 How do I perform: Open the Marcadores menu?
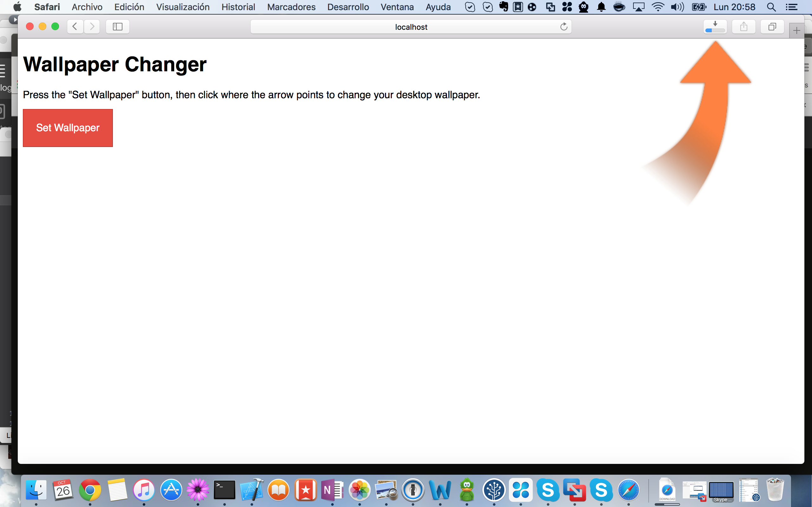[291, 7]
